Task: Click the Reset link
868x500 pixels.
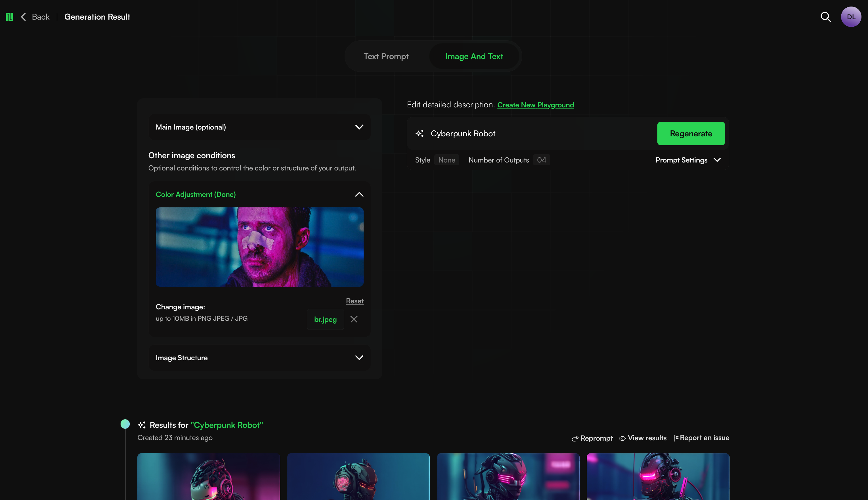Action: click(355, 301)
